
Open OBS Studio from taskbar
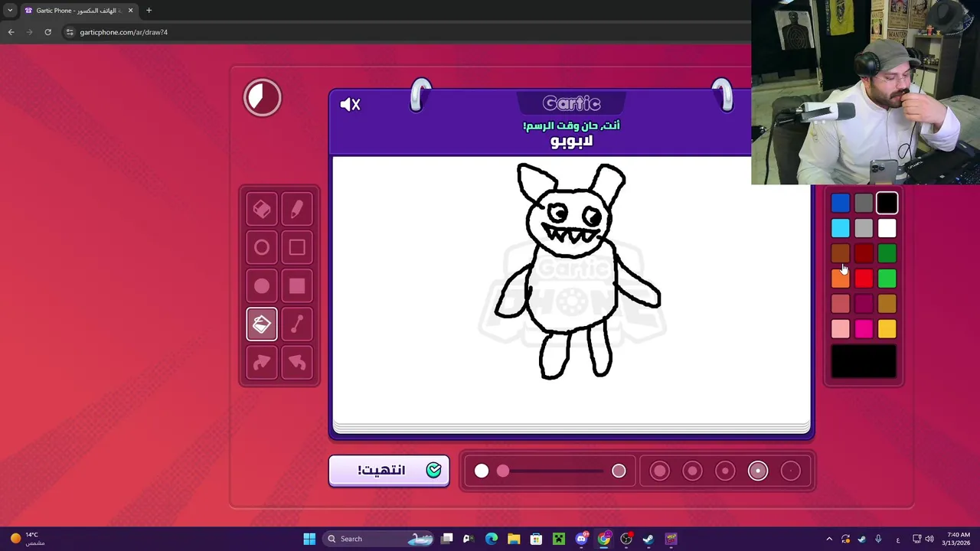[626, 539]
